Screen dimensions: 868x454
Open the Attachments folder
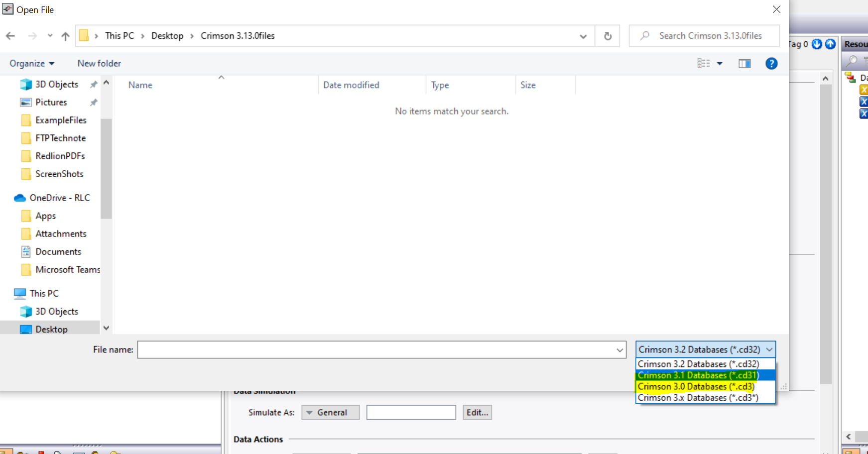[x=61, y=233]
